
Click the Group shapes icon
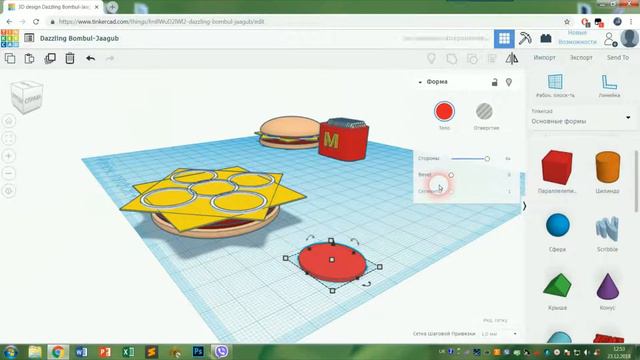coord(452,59)
